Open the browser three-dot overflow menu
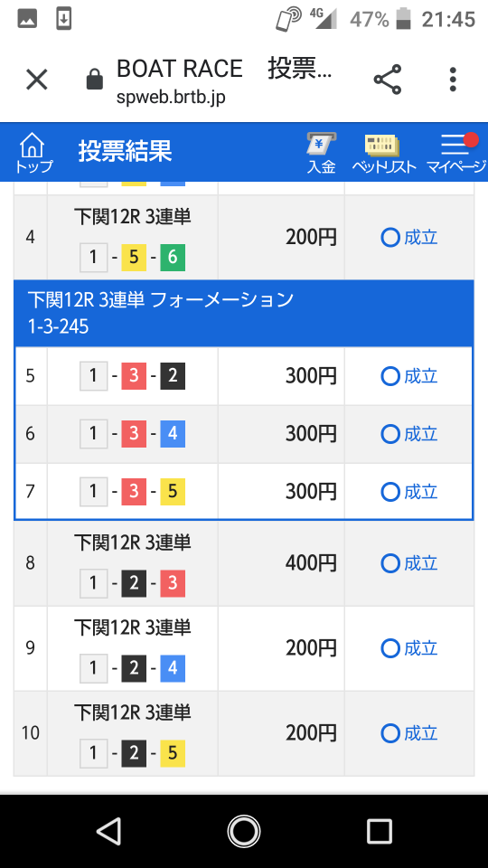Image resolution: width=488 pixels, height=868 pixels. click(453, 80)
